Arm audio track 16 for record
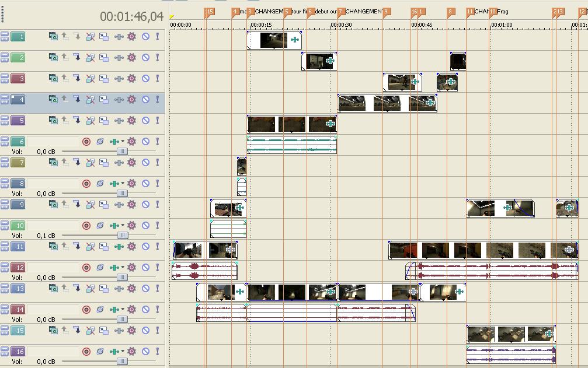The height and width of the screenshot is (368, 588). [86, 351]
